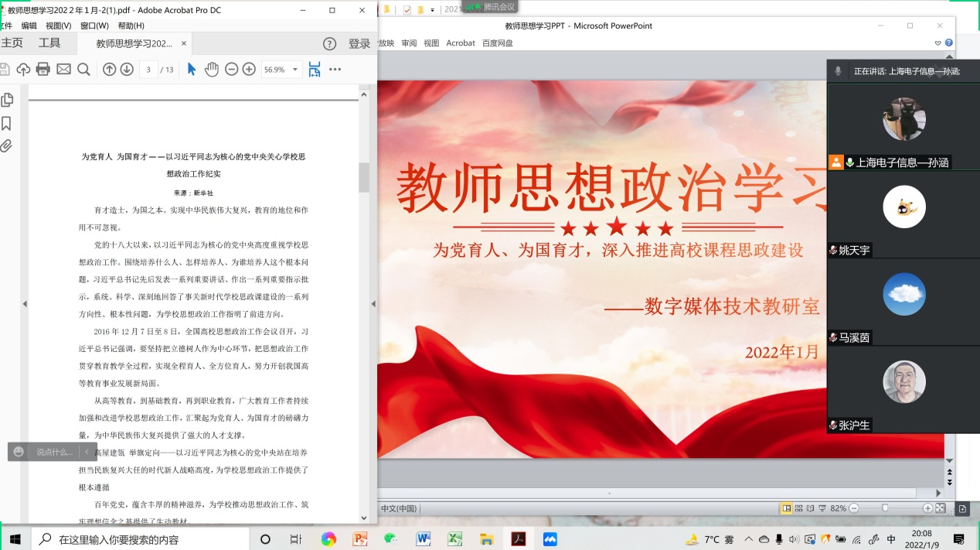Open the bookmarks panel icon
The image size is (980, 550).
(x=7, y=123)
